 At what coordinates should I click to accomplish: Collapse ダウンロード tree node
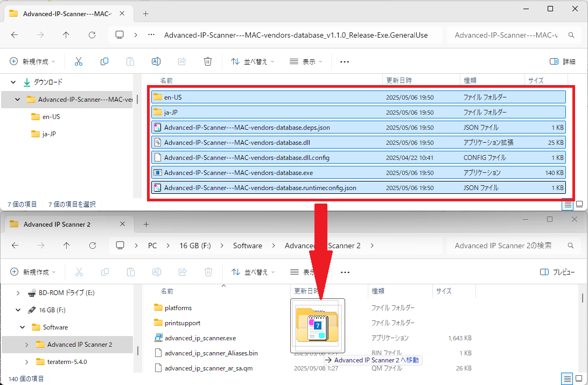pos(13,82)
